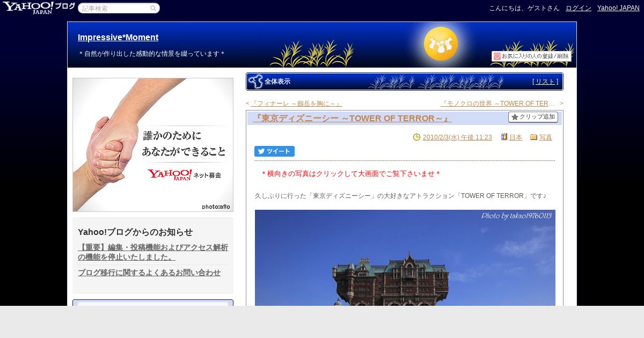
Task: Select the 全体表示 heading
Action: click(x=277, y=82)
